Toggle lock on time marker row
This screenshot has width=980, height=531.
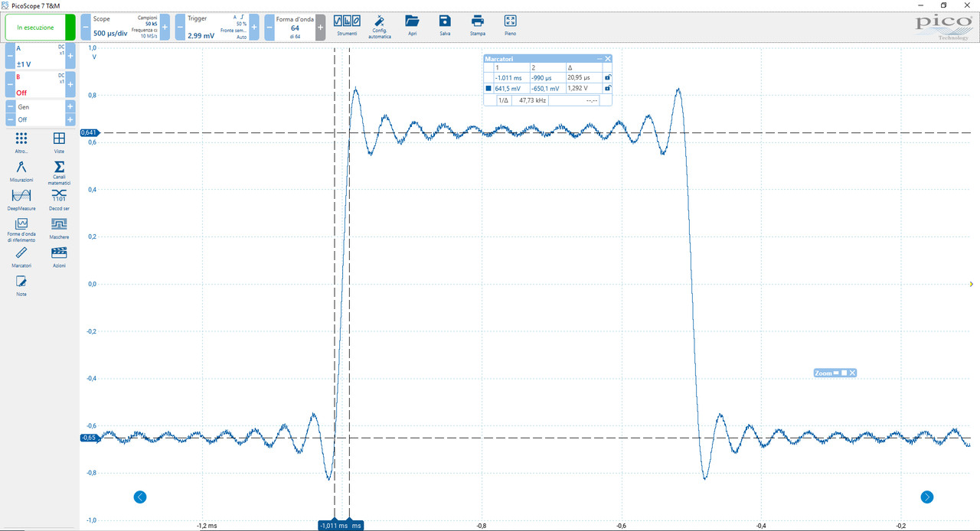[607, 77]
